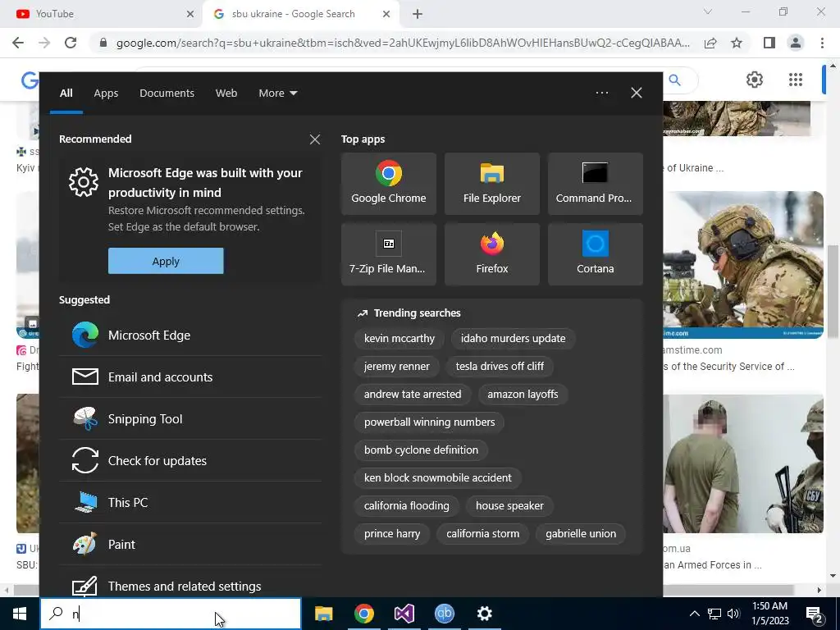Show hidden system tray icons

(694, 614)
